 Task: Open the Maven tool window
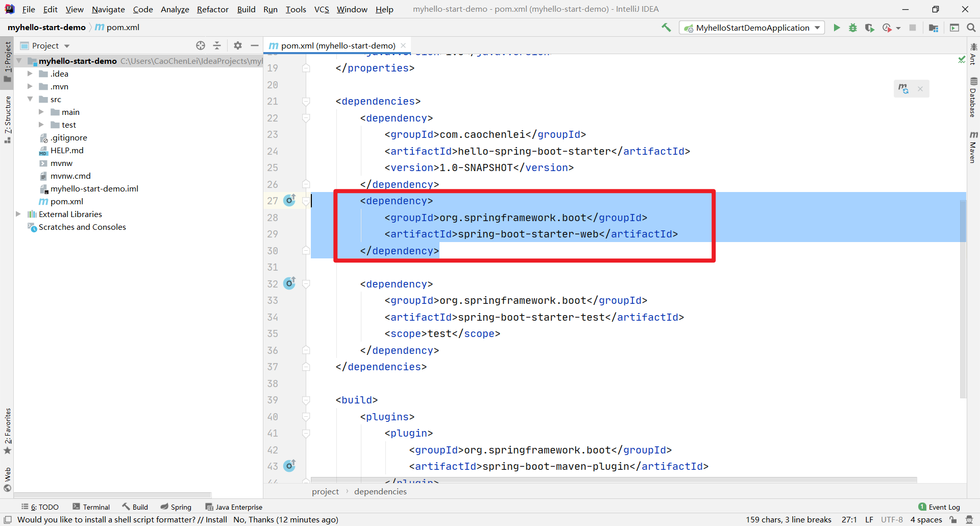click(973, 147)
